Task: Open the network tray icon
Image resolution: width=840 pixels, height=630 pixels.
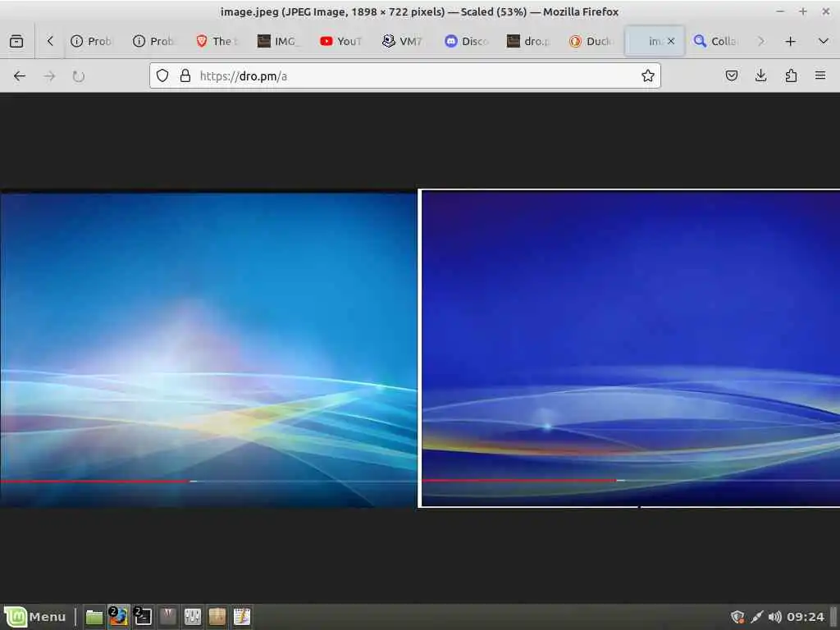Action: [x=756, y=617]
